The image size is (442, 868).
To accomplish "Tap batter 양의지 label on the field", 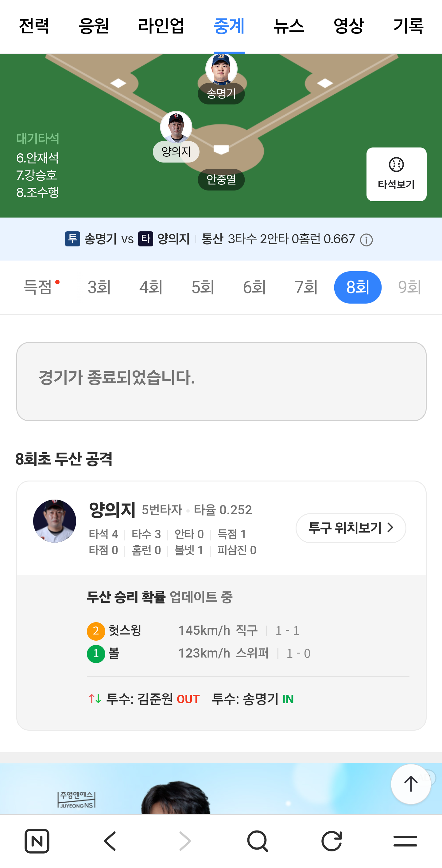I will tap(176, 151).
